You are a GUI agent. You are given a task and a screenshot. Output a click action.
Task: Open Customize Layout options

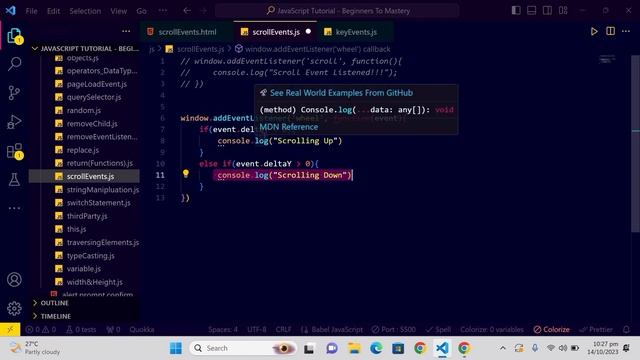pyautogui.click(x=563, y=11)
